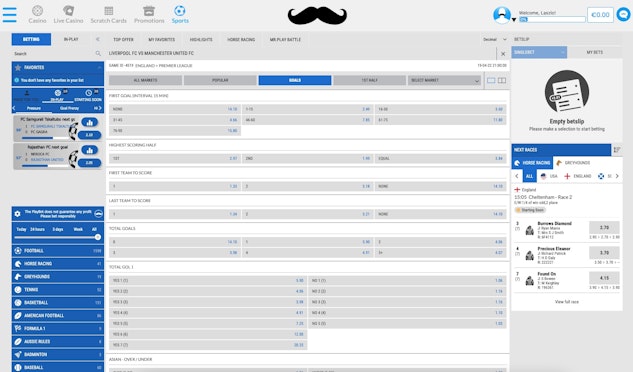Open My Favorites in the top menu
Screen dimensions: 633x372
(161, 40)
